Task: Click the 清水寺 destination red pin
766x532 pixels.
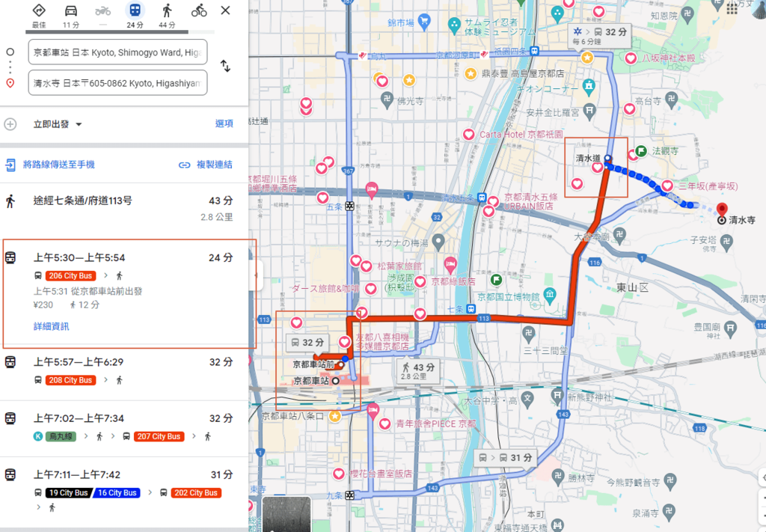Action: pos(722,210)
